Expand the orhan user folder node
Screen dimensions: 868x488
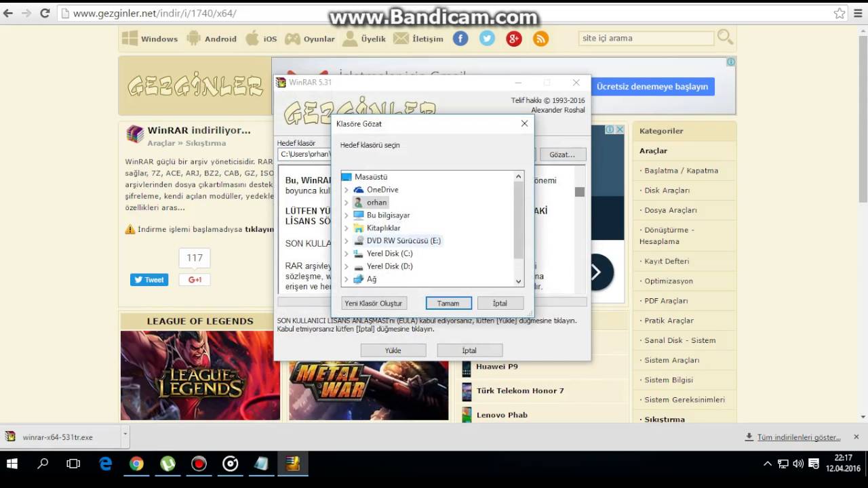(x=346, y=203)
